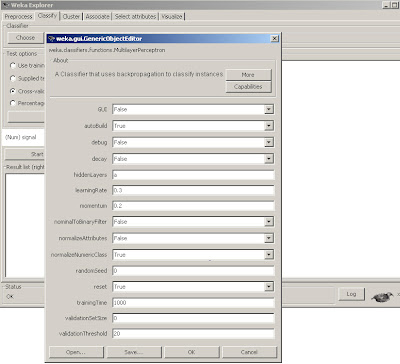Select the Supplied test set radio button
Image resolution: width=400 pixels, height=364 pixels.
point(13,78)
